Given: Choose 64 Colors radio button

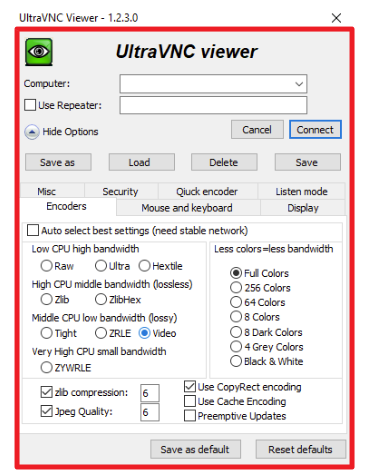Looking at the screenshot, I should click(x=236, y=302).
